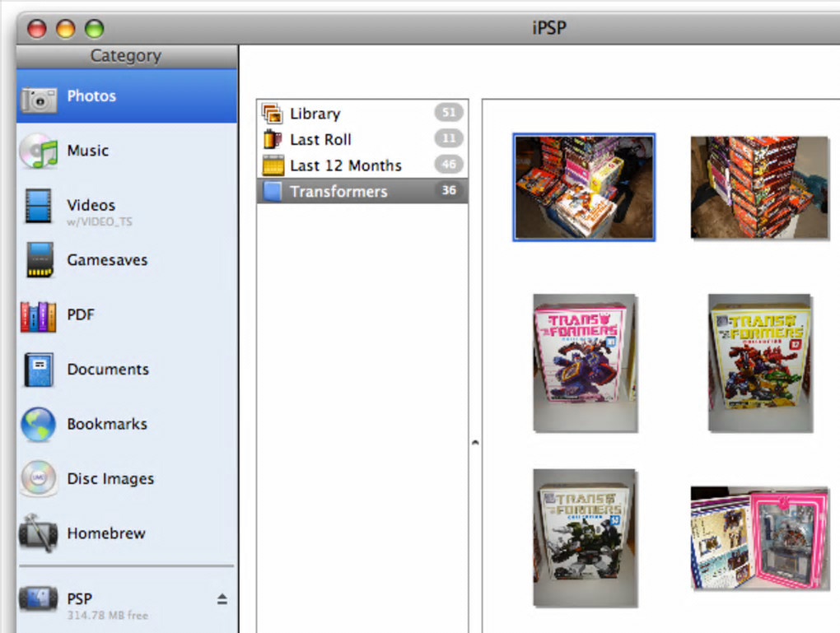
Task: Select the Documents notebook icon
Action: point(39,370)
